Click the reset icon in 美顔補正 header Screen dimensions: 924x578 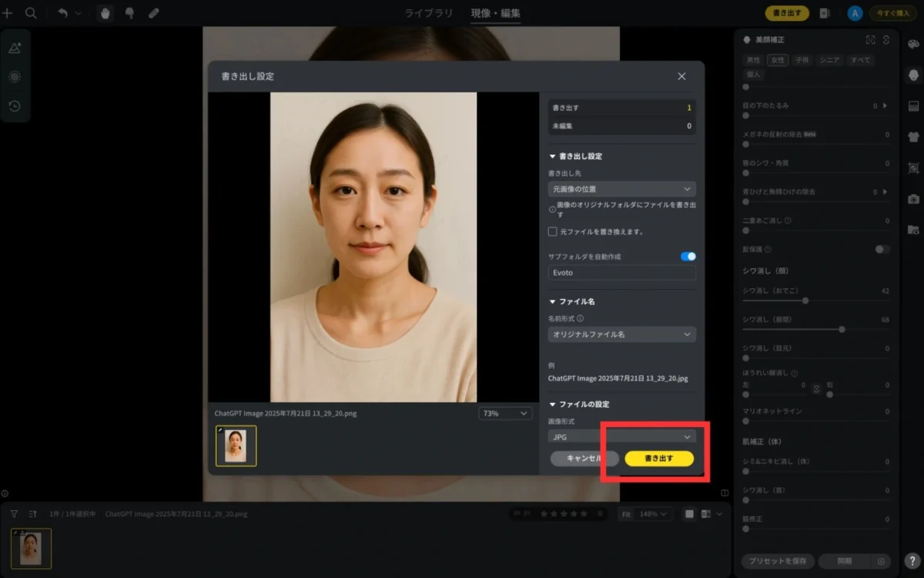pos(886,39)
